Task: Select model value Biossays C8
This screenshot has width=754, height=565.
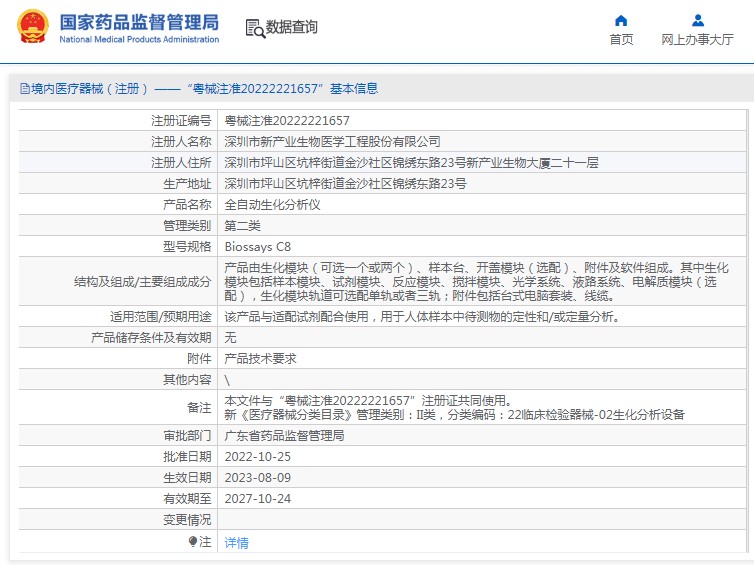Action: (258, 247)
